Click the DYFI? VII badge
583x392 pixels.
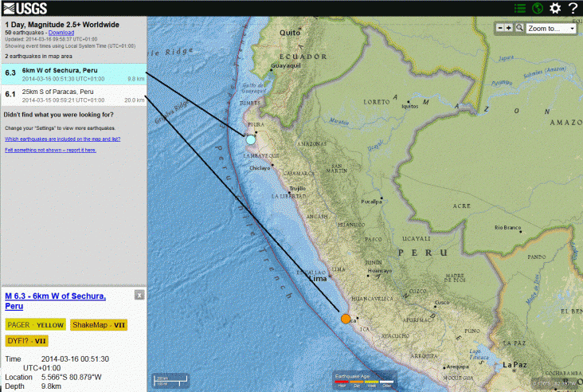pos(27,341)
